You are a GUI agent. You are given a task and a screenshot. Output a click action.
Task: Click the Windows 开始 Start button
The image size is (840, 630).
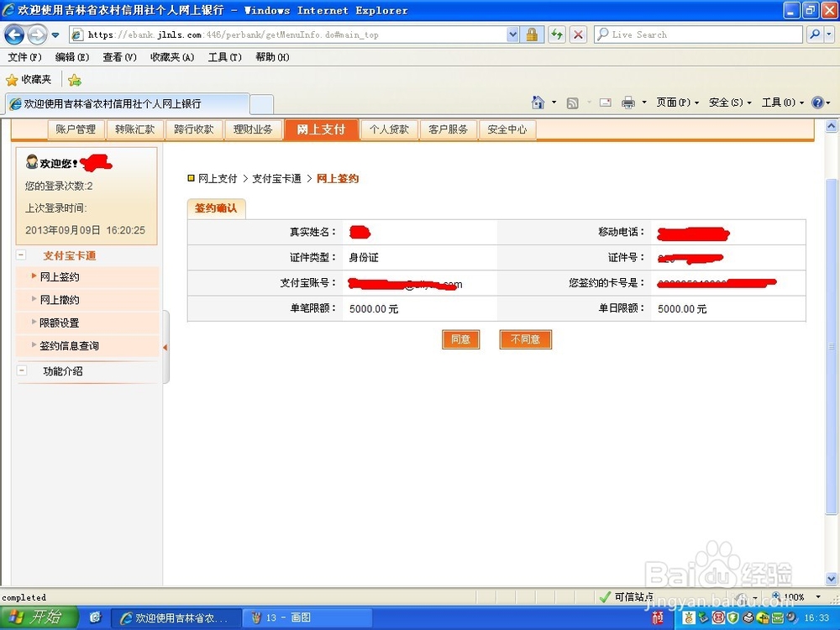39,617
